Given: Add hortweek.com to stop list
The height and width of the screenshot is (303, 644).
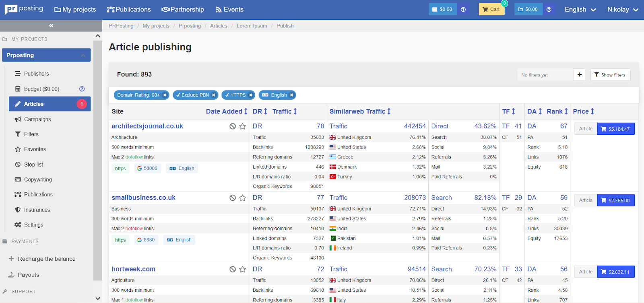Looking at the screenshot, I should coord(233,269).
